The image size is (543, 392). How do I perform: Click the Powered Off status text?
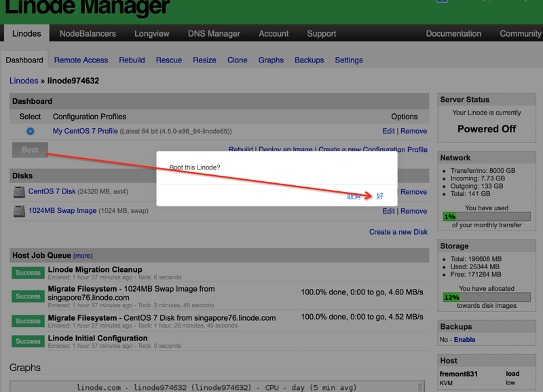pos(487,129)
